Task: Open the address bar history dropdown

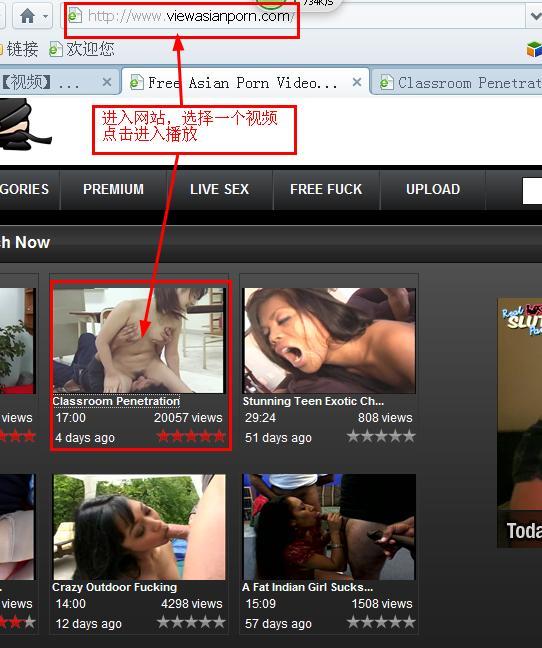Action: 535,17
